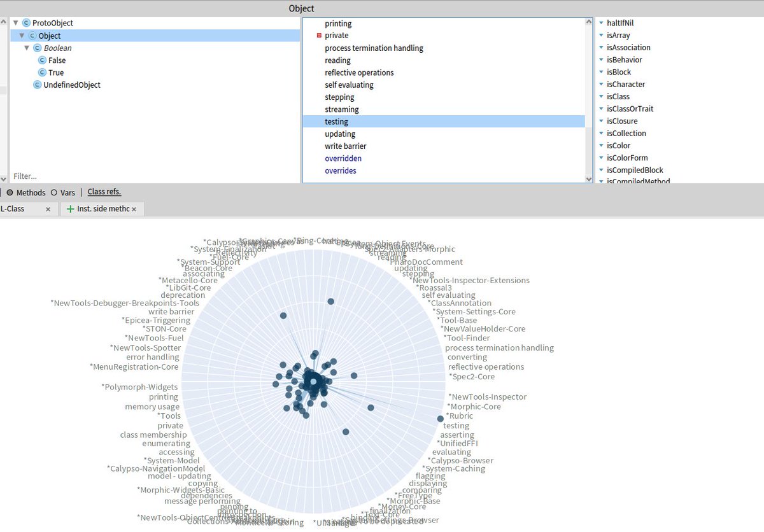The width and height of the screenshot is (764, 532).
Task: Open Class refs. link
Action: click(x=104, y=192)
